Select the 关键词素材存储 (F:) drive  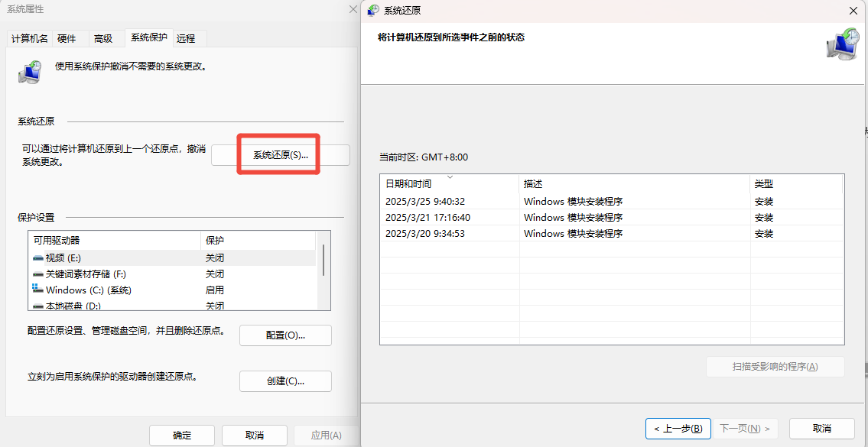coord(172,274)
